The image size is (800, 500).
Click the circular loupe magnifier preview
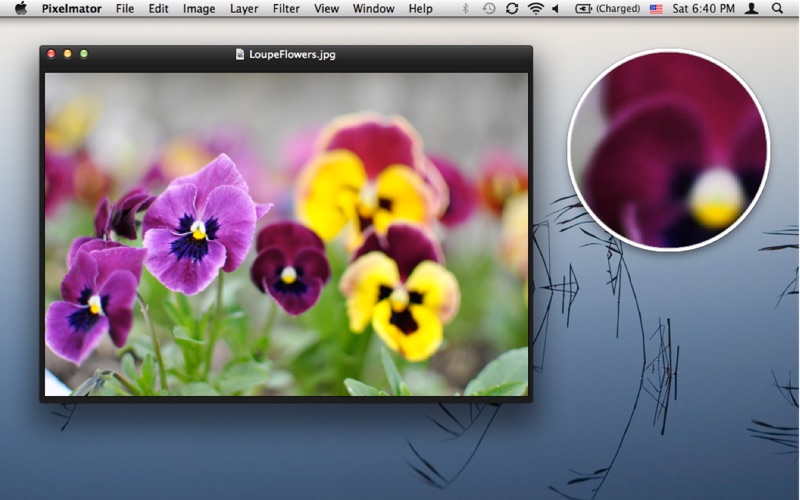668,150
